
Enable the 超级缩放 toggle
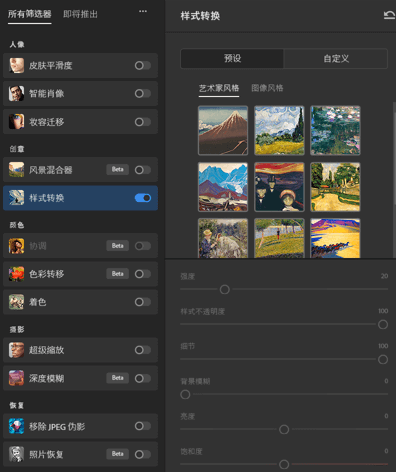[x=143, y=350]
